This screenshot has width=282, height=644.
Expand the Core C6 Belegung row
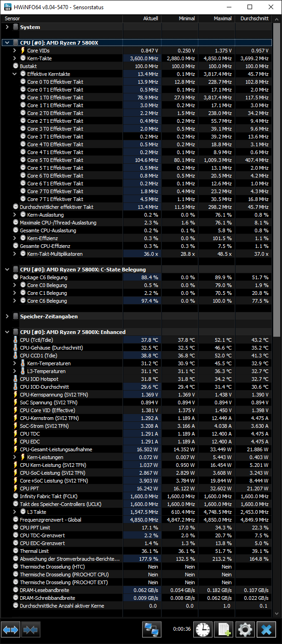tap(15, 301)
